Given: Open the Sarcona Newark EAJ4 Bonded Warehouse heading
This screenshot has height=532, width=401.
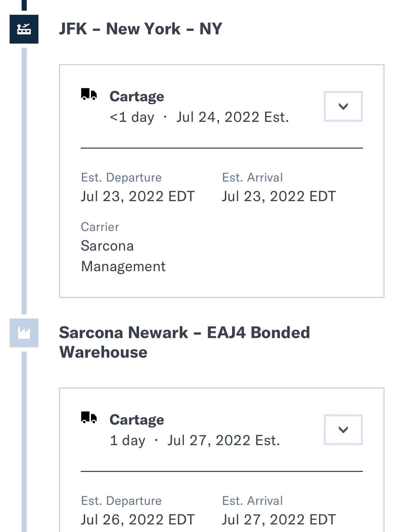Looking at the screenshot, I should 184,342.
